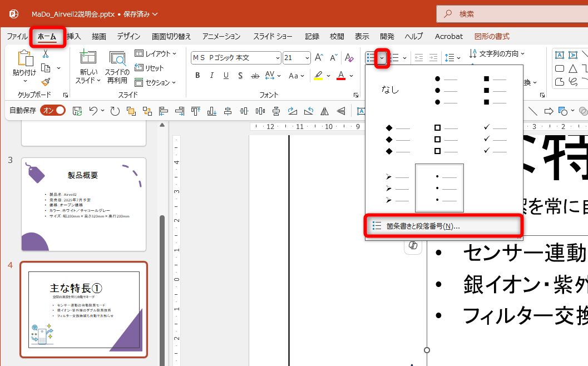The height and width of the screenshot is (366, 588).
Task: Apply italic formatting
Action: coord(211,75)
